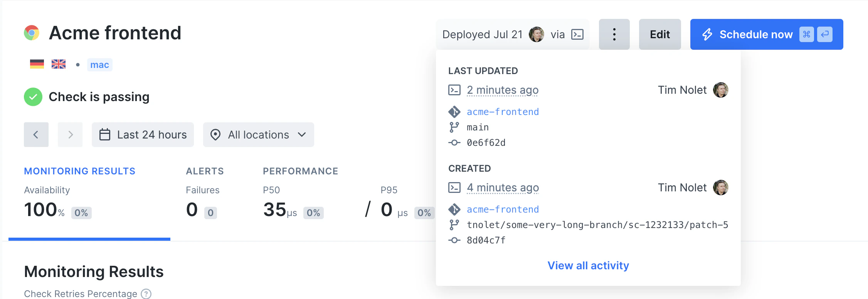The image size is (868, 299).
Task: Select the German flag icon
Action: [37, 64]
